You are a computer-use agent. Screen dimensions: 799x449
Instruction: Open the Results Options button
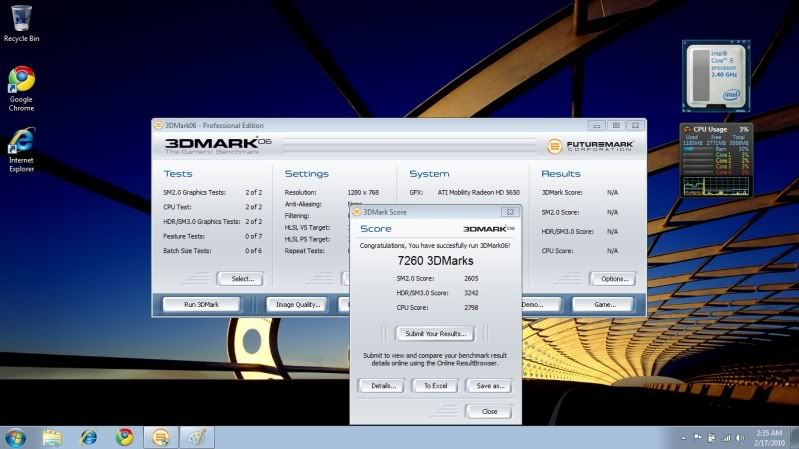[x=612, y=279]
